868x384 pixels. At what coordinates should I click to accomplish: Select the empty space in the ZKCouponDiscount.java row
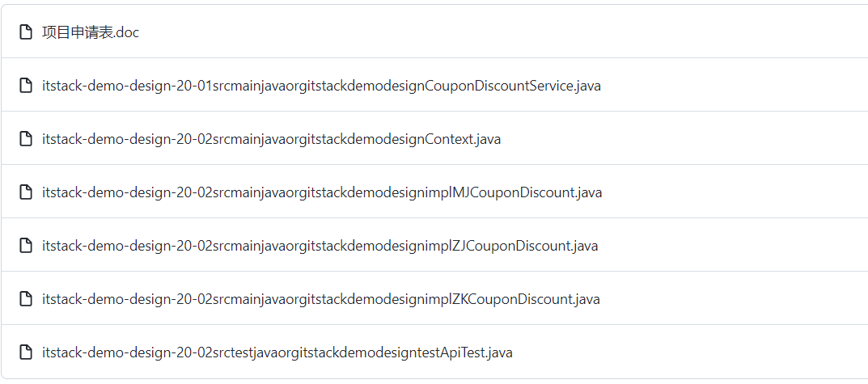click(728, 299)
